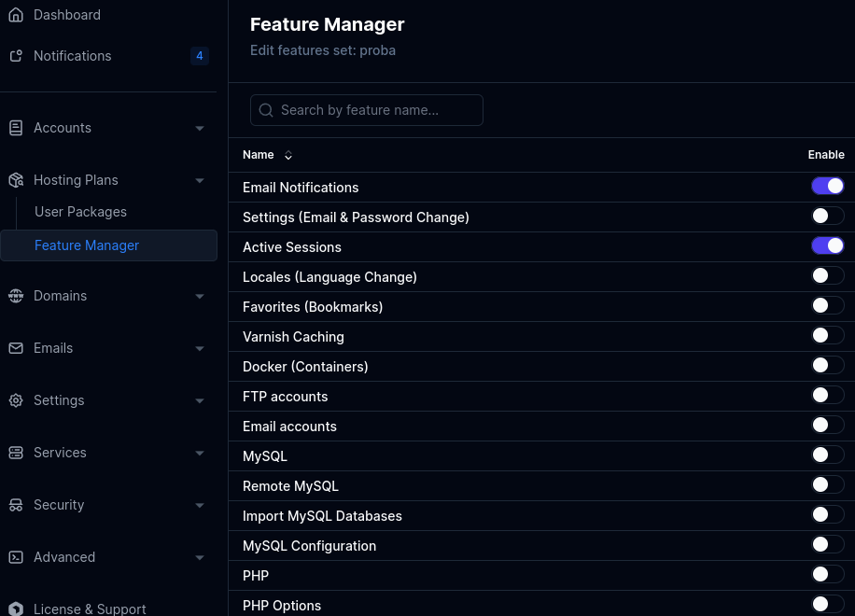Turn on Import MySQL Databases toggle
This screenshot has width=855, height=616.
827,514
